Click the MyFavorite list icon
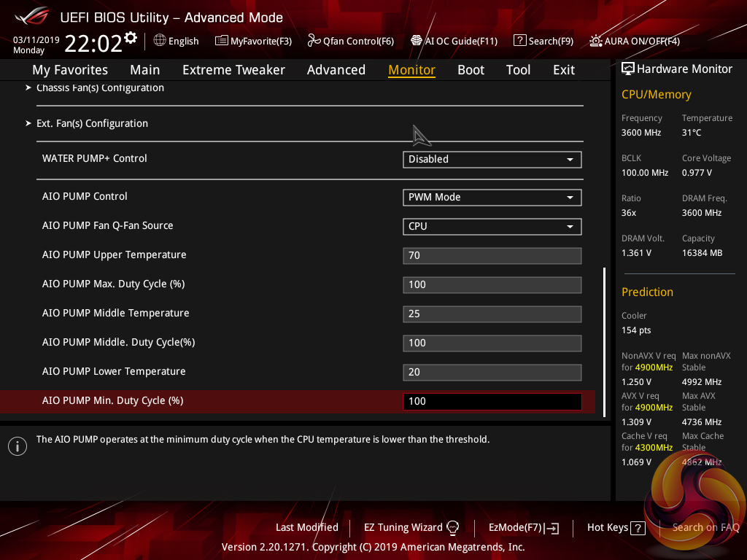 pos(222,41)
